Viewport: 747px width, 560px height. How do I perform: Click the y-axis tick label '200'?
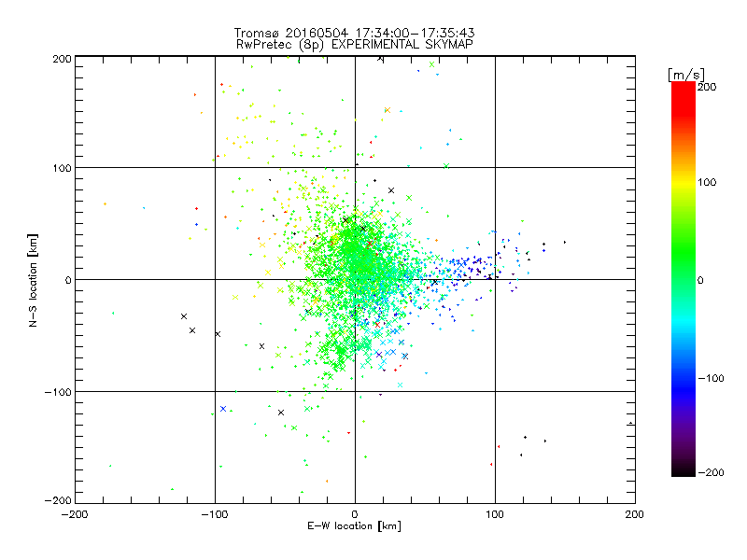pyautogui.click(x=63, y=59)
